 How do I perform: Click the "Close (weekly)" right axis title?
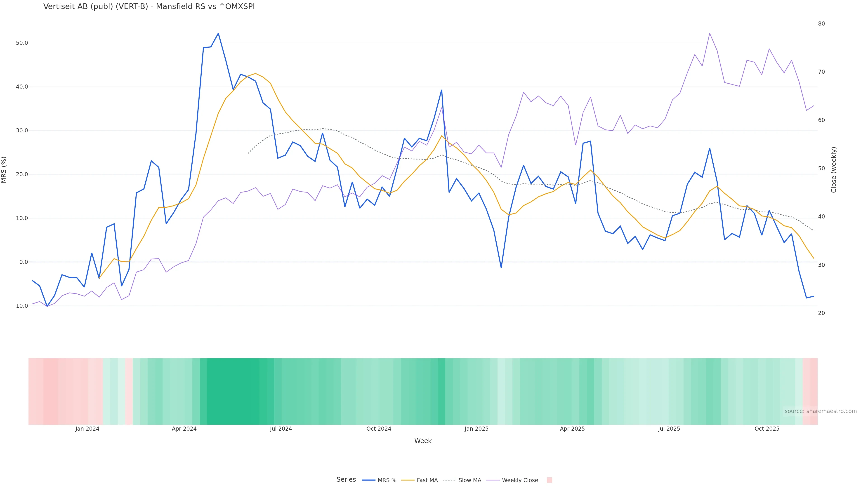pyautogui.click(x=834, y=169)
